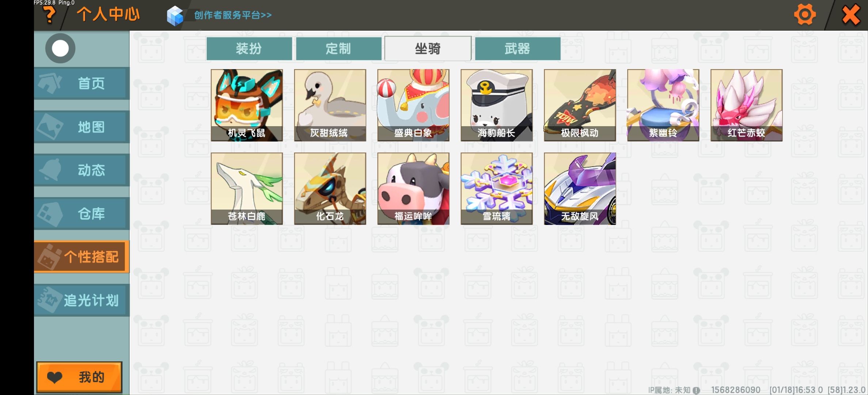Open 仓库 in the sidebar

coord(82,214)
